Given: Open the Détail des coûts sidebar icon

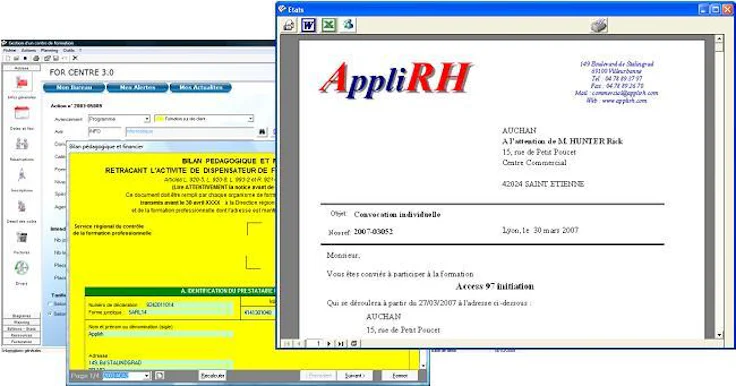Looking at the screenshot, I should tap(22, 206).
